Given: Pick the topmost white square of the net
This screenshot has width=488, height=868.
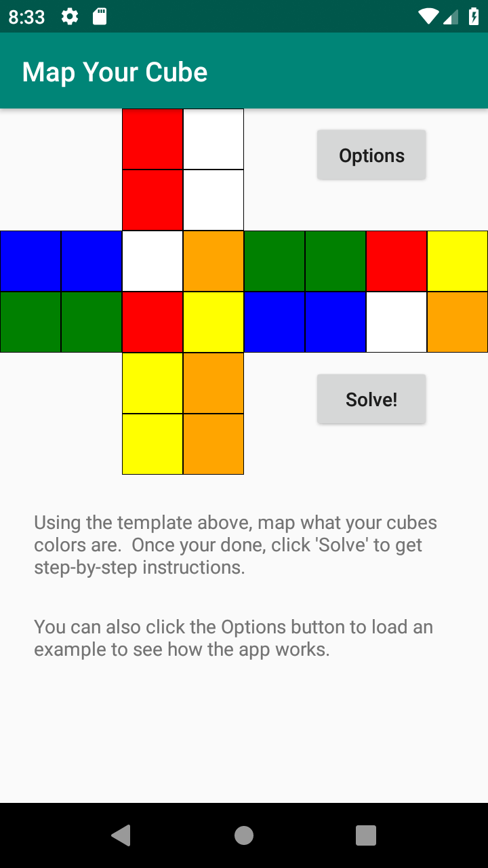Looking at the screenshot, I should coord(213,139).
